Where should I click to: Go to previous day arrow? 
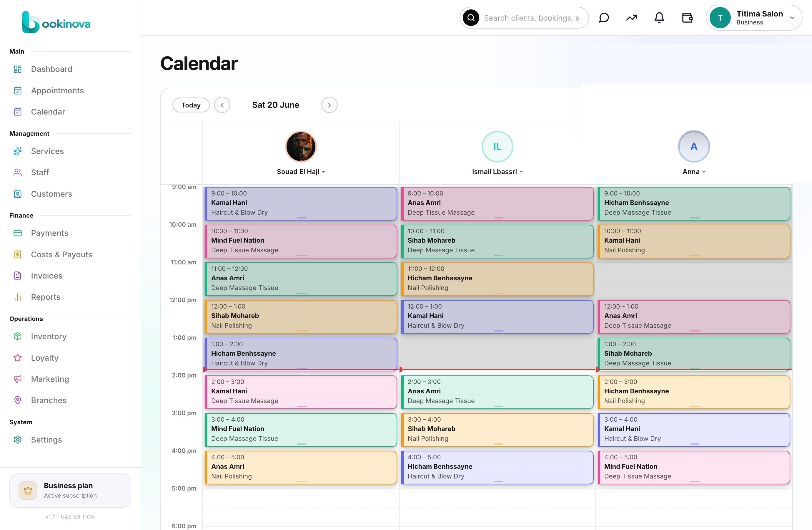pyautogui.click(x=222, y=105)
